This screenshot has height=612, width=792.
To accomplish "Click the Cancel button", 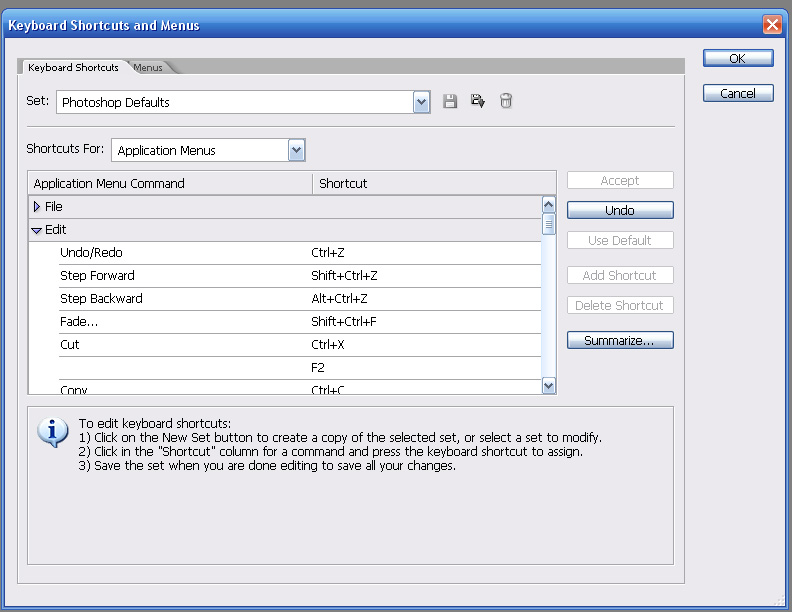I will point(738,93).
